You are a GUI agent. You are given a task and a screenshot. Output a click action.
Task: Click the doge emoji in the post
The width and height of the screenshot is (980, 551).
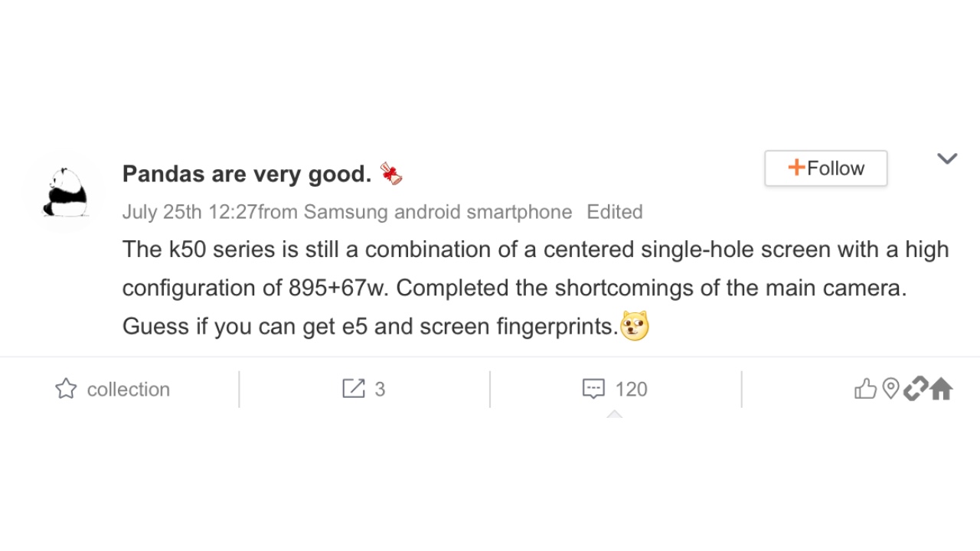coord(635,326)
